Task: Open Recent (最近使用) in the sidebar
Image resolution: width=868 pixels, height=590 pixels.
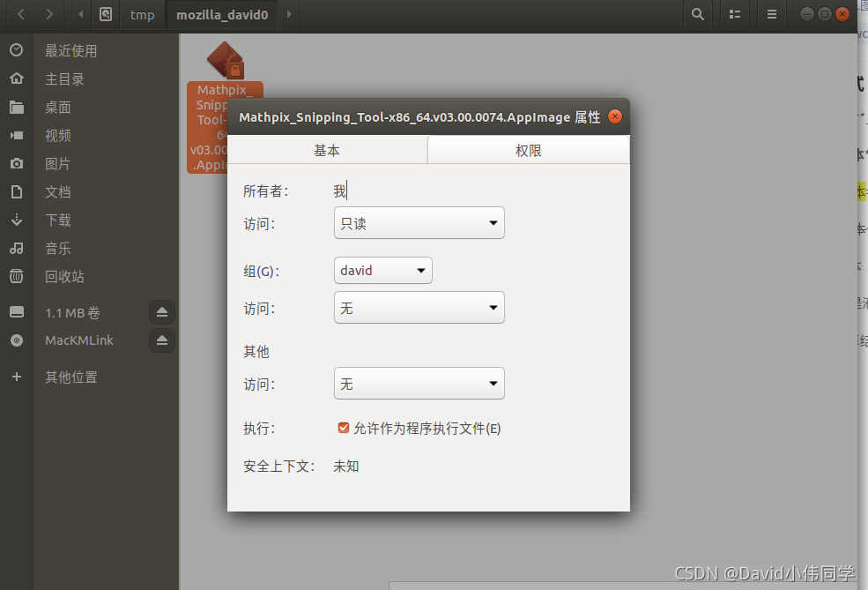Action: tap(90, 50)
